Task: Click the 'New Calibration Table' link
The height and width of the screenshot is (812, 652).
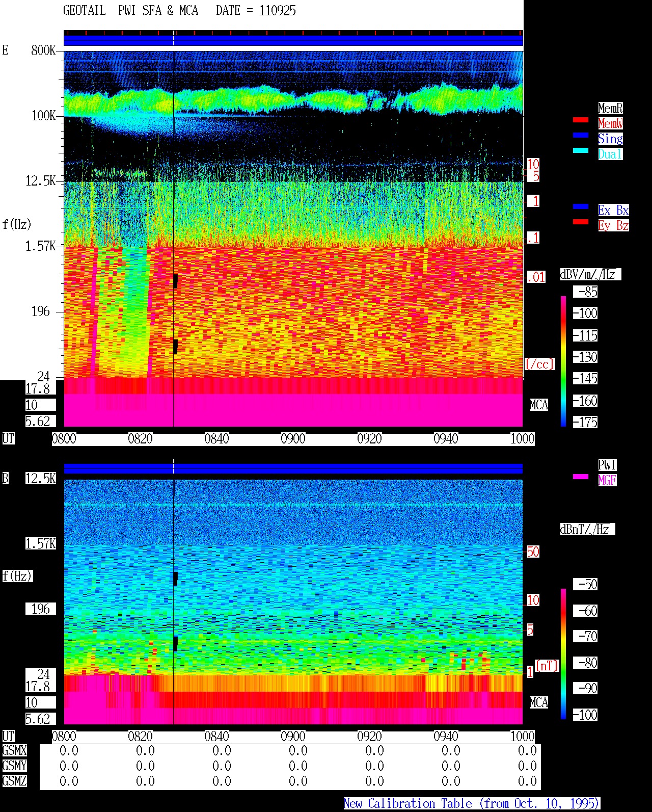Action: (x=472, y=804)
